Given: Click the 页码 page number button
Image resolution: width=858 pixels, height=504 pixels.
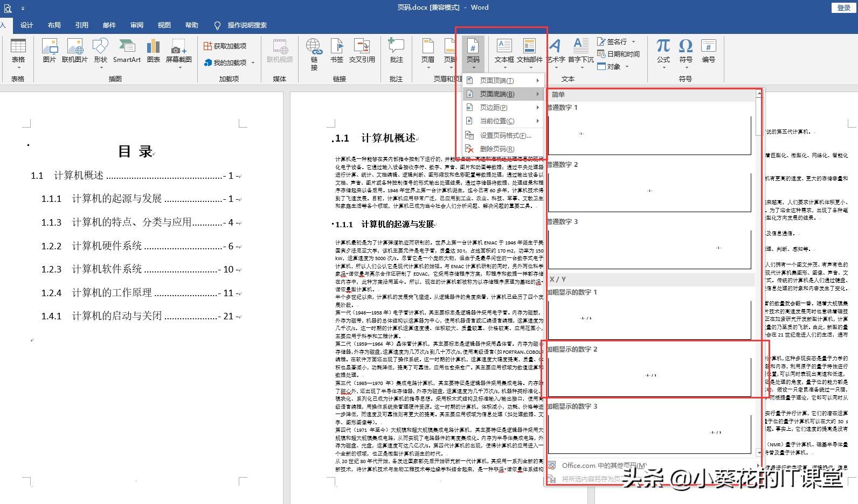Looking at the screenshot, I should coord(473,53).
